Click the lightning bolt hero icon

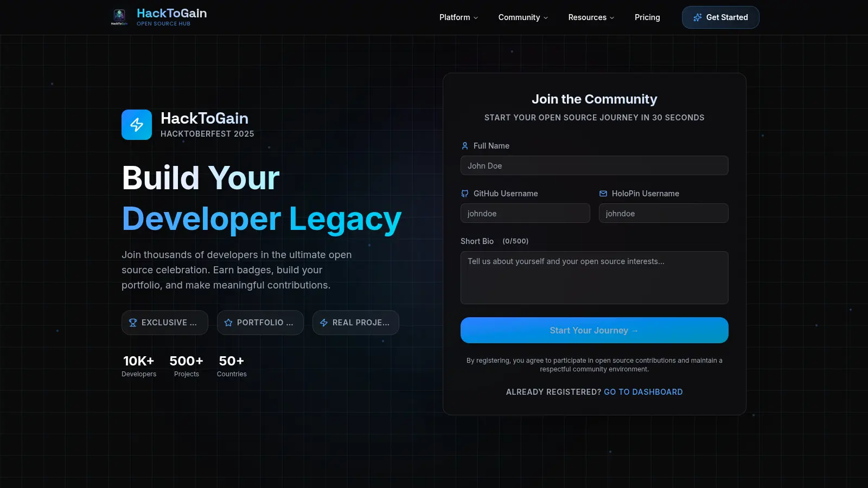pos(137,125)
